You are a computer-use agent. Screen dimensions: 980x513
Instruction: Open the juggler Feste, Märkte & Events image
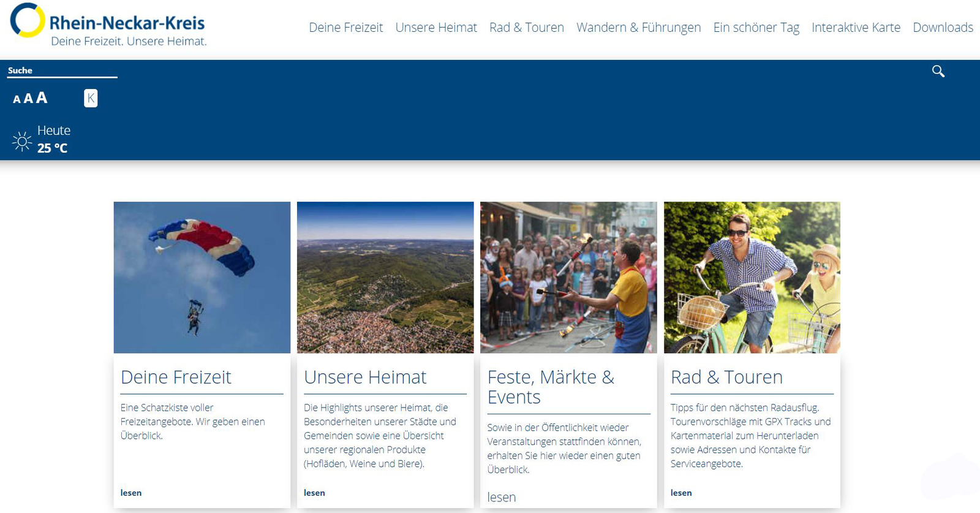(568, 277)
